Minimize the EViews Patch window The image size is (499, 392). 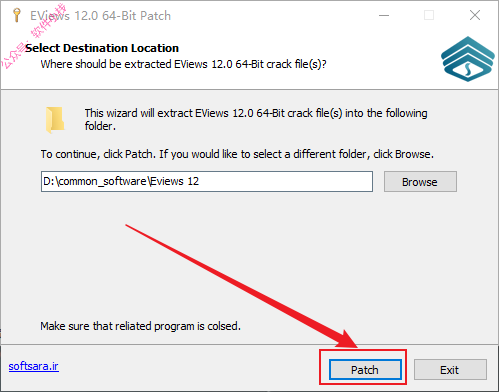pos(384,15)
